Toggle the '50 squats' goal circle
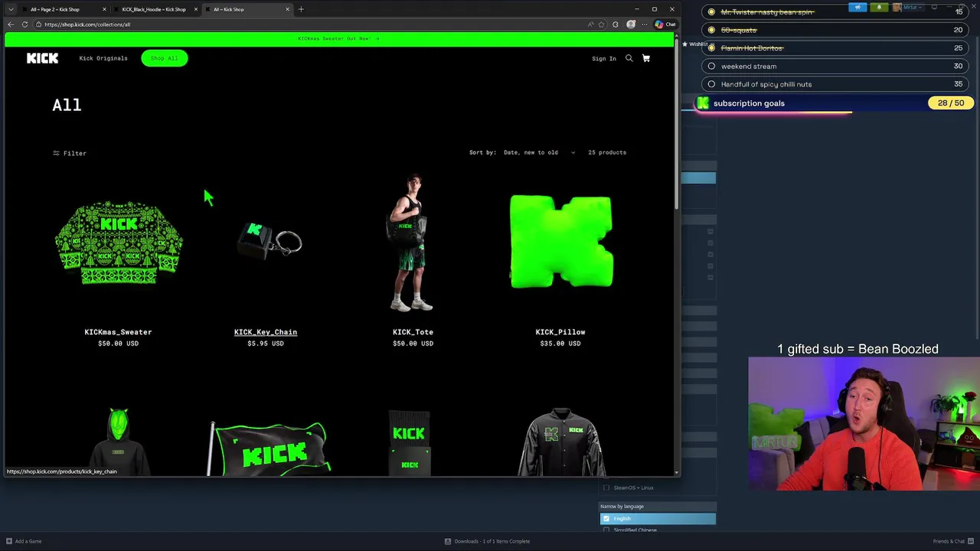Screen dimensions: 980x551 [711, 30]
